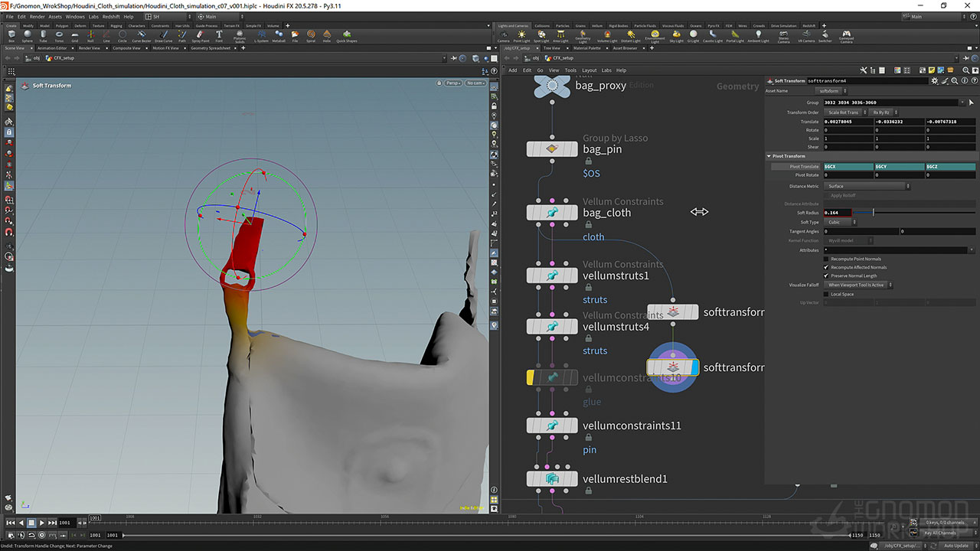Add a Spot Light from shelf

pos(541,35)
